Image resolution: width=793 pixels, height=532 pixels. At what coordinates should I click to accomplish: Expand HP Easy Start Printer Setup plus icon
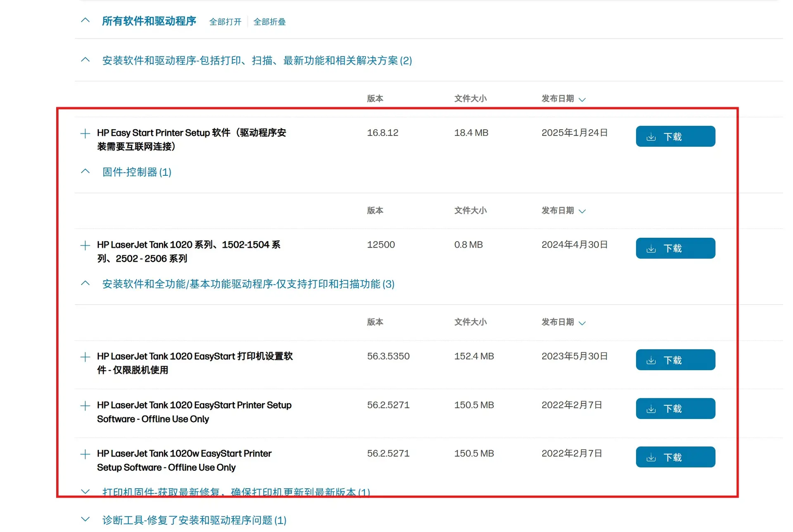pyautogui.click(x=85, y=133)
